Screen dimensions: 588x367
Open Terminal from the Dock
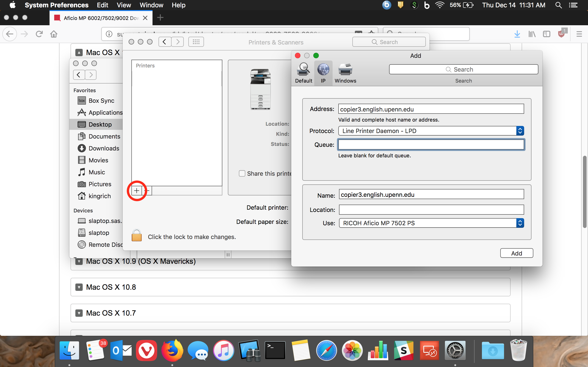(275, 350)
